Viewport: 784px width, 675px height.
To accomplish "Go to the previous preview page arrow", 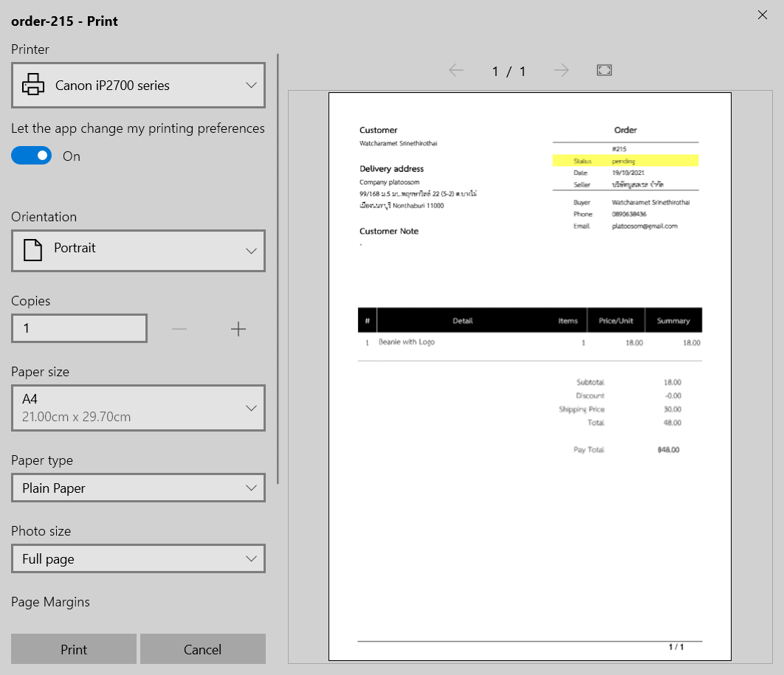I will (x=456, y=70).
